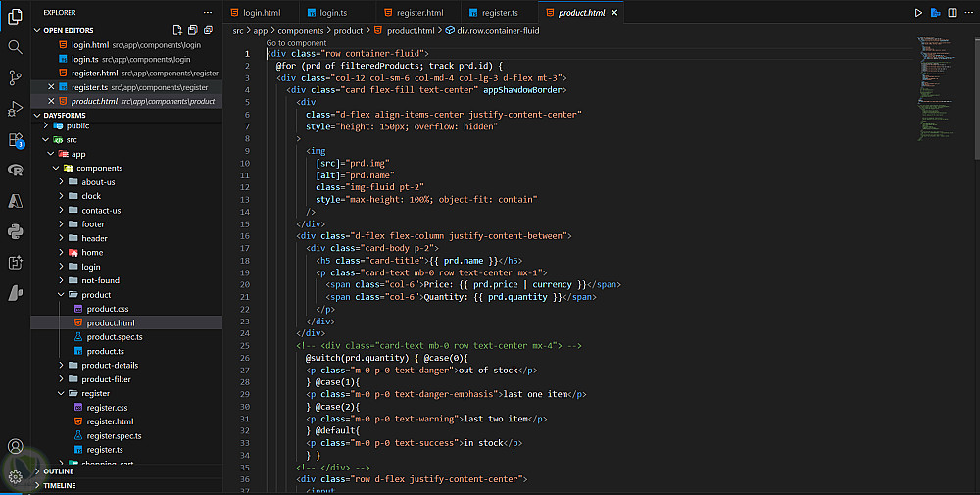Click the 'Go to component' code lens link
The image size is (980, 495).
[x=296, y=43]
